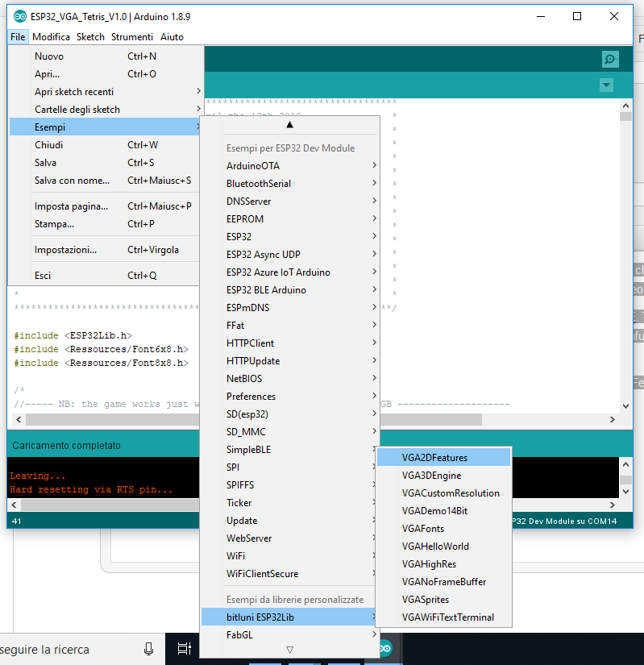Open the VGAHighRes example
The height and width of the screenshot is (665, 644).
coord(443,564)
